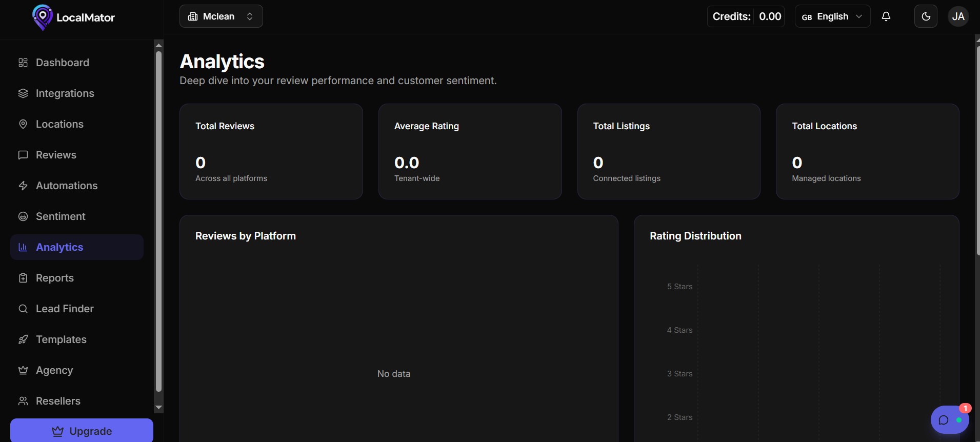The height and width of the screenshot is (442, 980).
Task: Go to Lead Finder in sidebar
Action: pyautogui.click(x=77, y=309)
